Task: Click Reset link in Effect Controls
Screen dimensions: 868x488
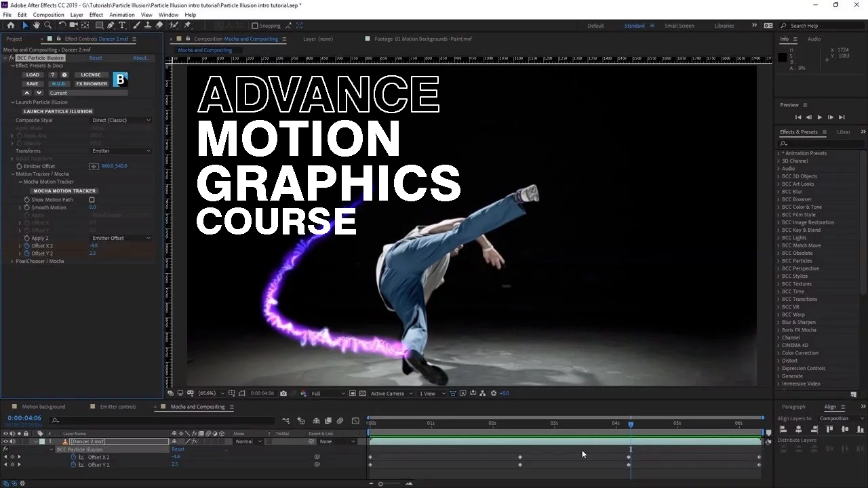Action: coord(96,58)
